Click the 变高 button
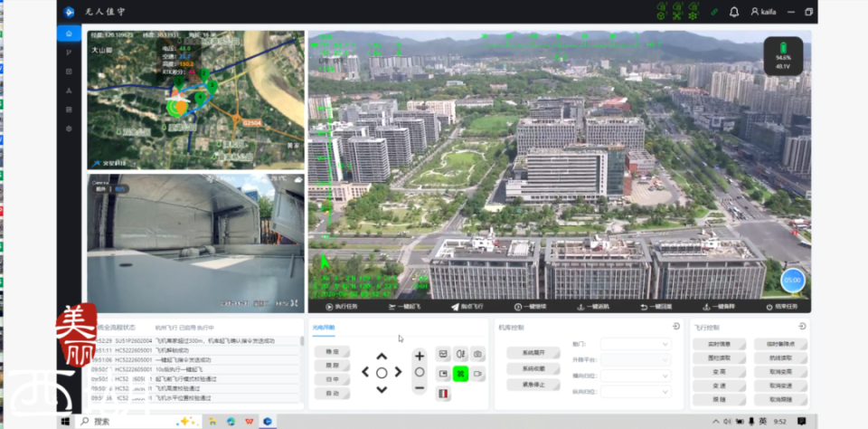868x429 pixels. tap(719, 371)
